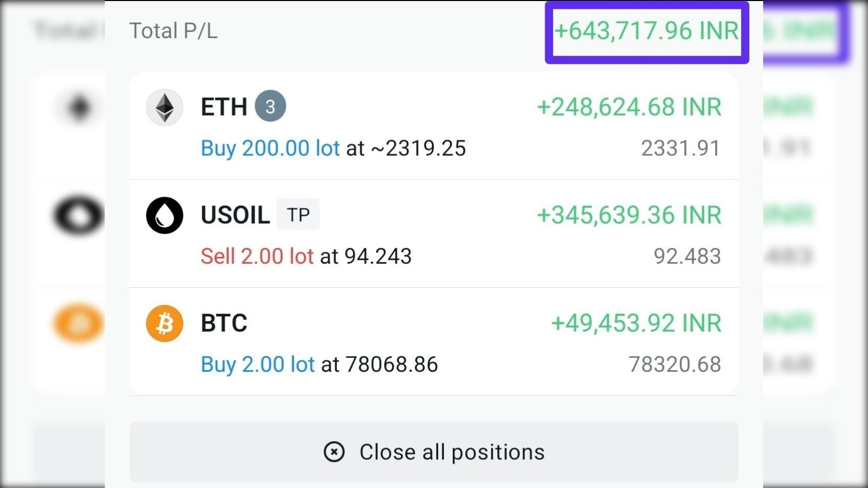Select the USOIL position name
This screenshot has width=868, height=488.
[235, 215]
